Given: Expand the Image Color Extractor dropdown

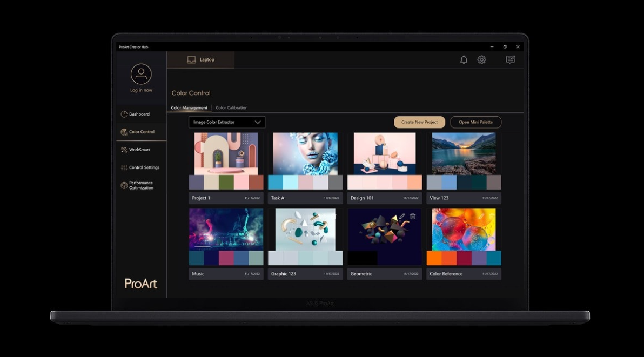Looking at the screenshot, I should (227, 122).
